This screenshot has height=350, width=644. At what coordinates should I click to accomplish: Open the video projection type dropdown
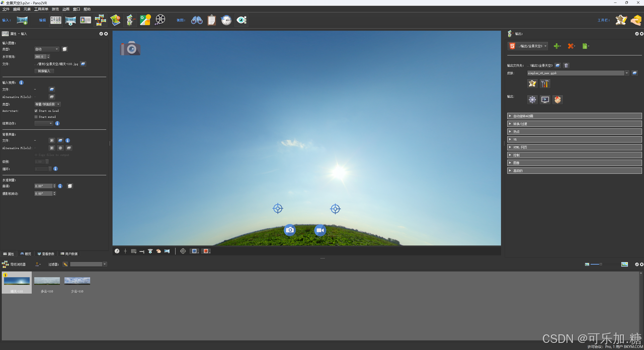tap(47, 104)
